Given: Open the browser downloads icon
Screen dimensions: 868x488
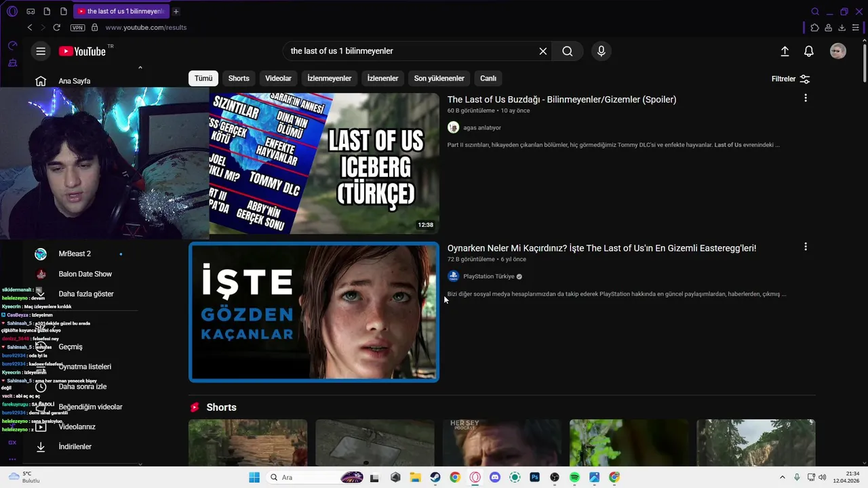Looking at the screenshot, I should (x=842, y=28).
